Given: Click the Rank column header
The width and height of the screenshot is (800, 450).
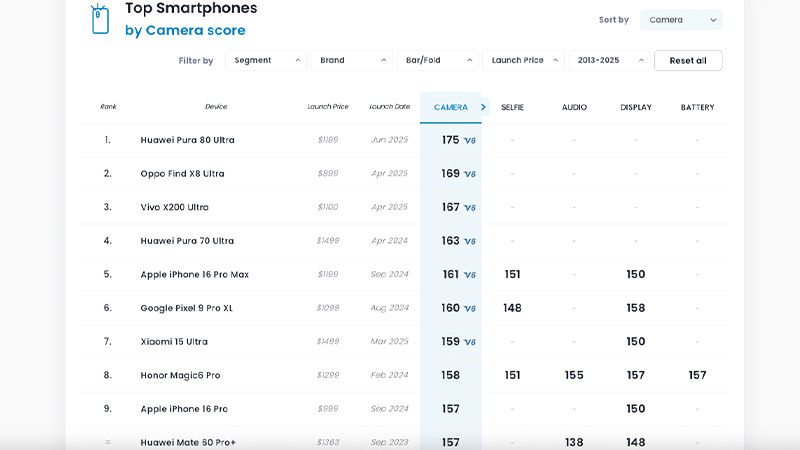Looking at the screenshot, I should point(108,107).
